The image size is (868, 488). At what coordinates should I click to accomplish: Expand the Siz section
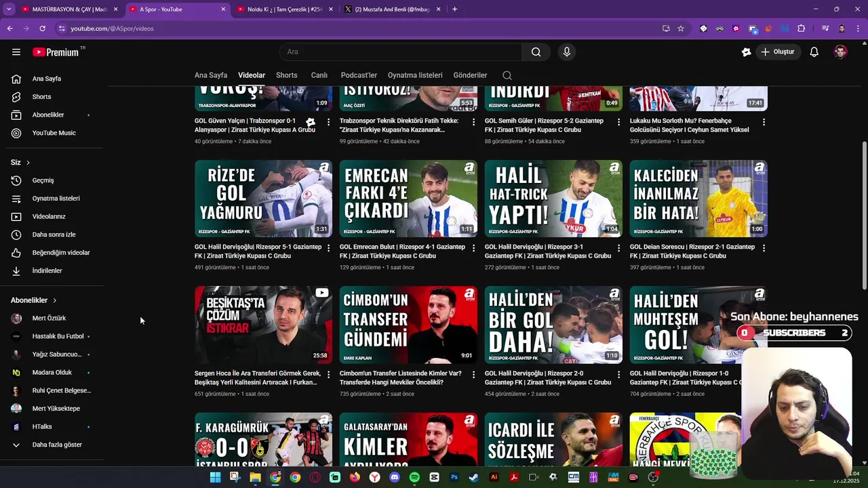[20, 163]
